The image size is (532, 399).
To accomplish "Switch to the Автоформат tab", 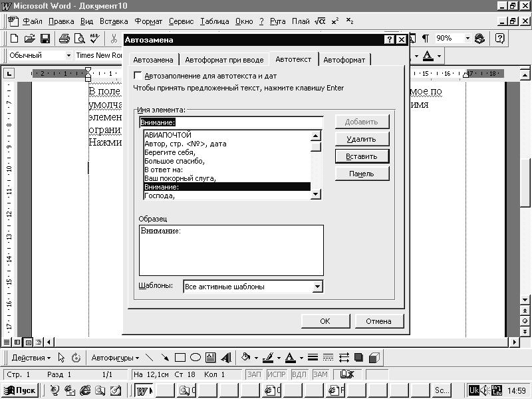I will 344,60.
